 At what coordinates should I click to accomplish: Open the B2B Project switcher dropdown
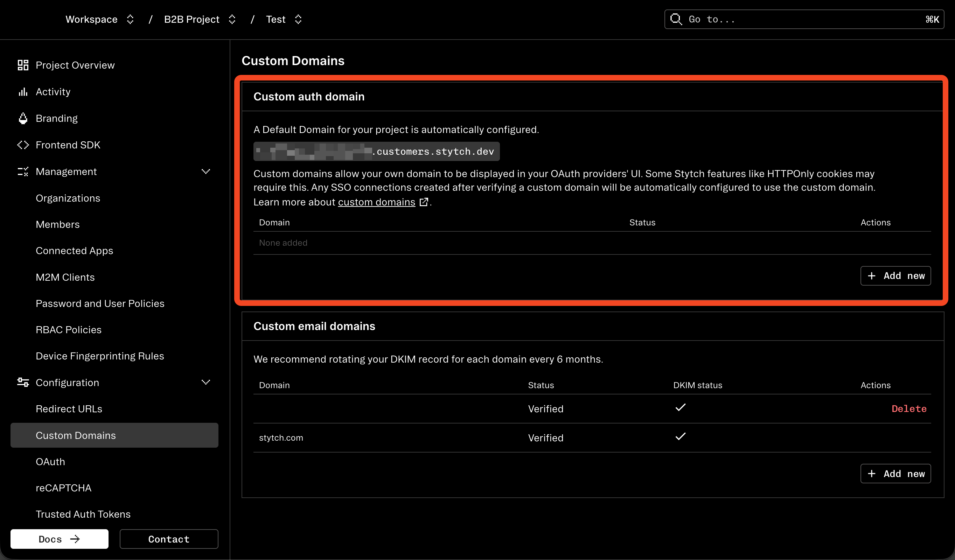point(232,19)
